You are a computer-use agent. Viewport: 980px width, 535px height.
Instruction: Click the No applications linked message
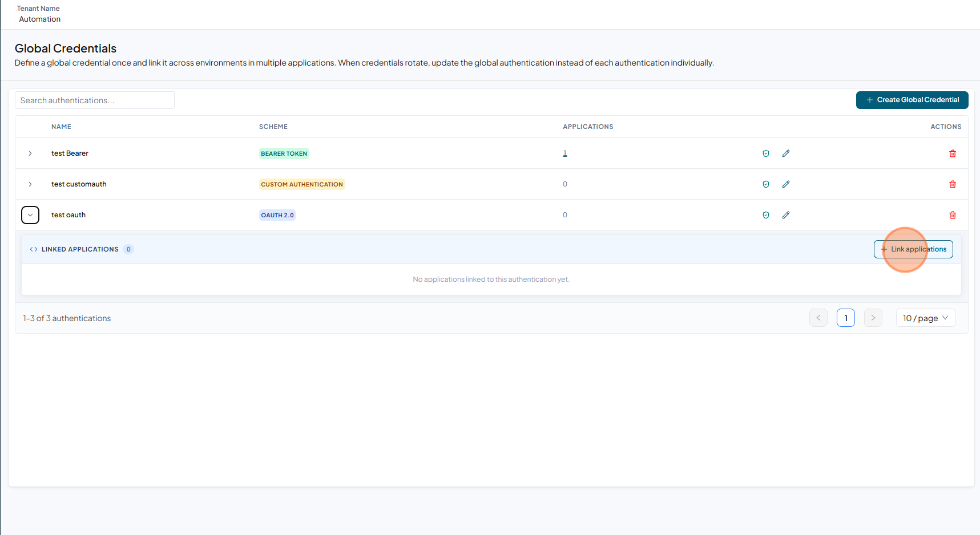(491, 279)
